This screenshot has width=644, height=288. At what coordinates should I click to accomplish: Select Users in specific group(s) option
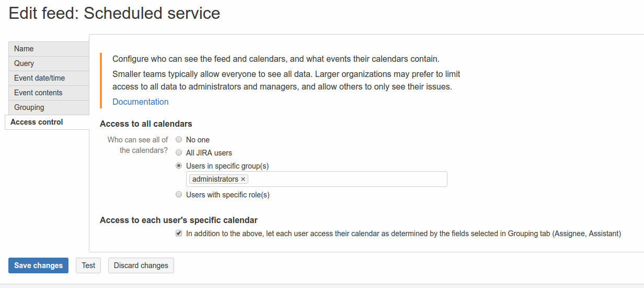(x=179, y=166)
